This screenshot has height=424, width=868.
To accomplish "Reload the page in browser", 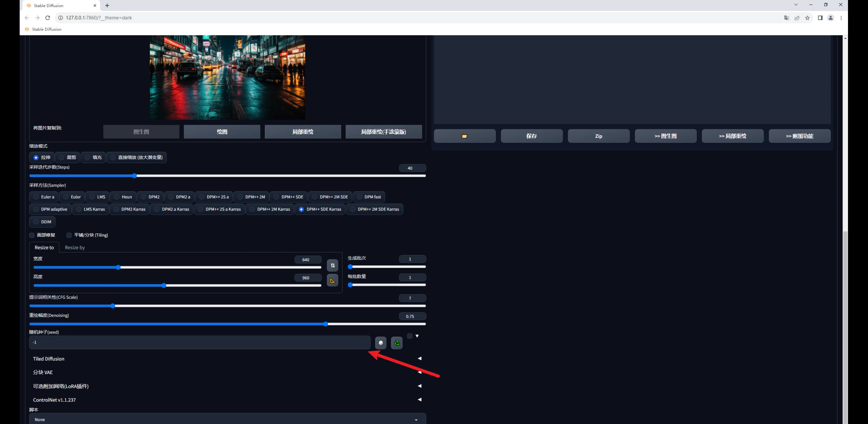I will coord(48,18).
